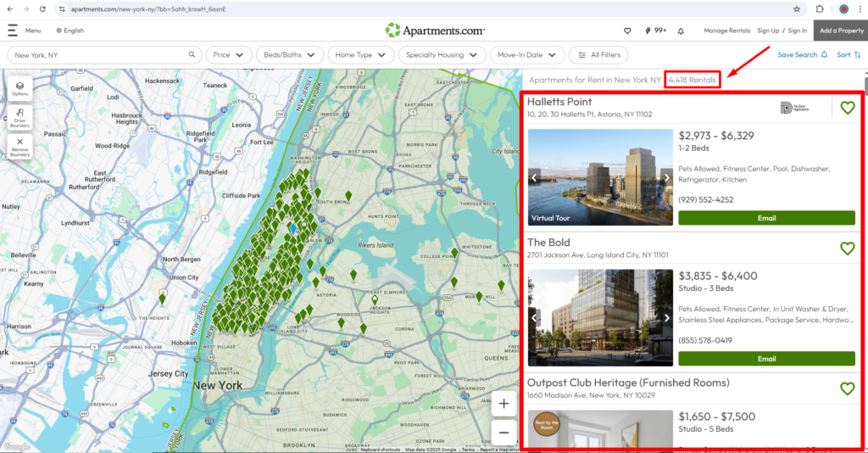Open the hamburger Menu icon
Screen dimensions: 868x453
pyautogui.click(x=12, y=31)
